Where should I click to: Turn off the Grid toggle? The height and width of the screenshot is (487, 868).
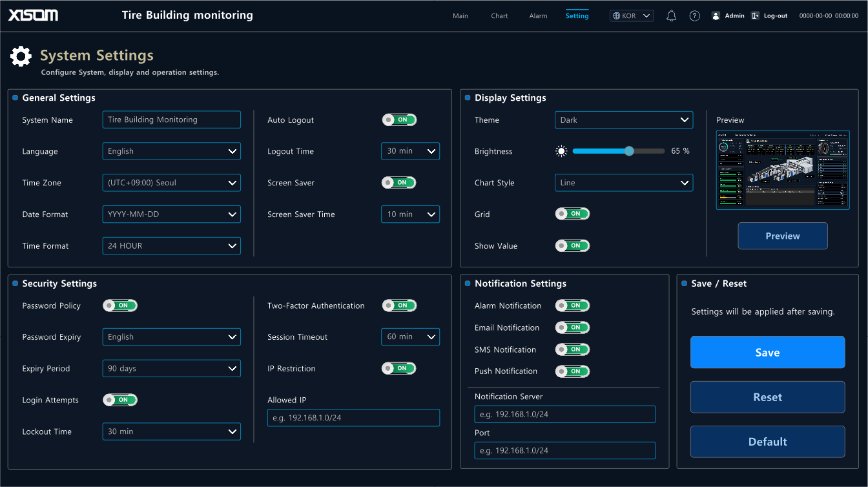coord(572,214)
